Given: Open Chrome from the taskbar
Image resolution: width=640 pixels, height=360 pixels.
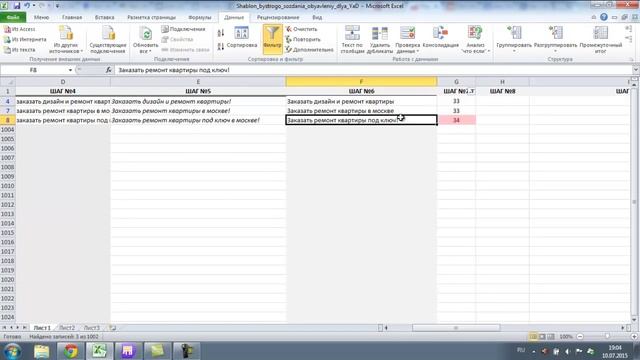Looking at the screenshot, I should point(71,351).
